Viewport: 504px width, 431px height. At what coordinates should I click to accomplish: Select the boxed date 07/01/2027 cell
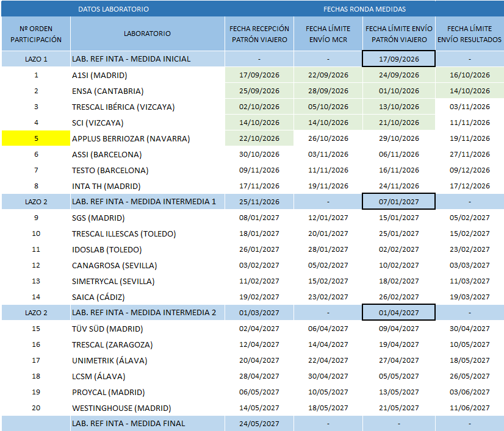click(398, 202)
